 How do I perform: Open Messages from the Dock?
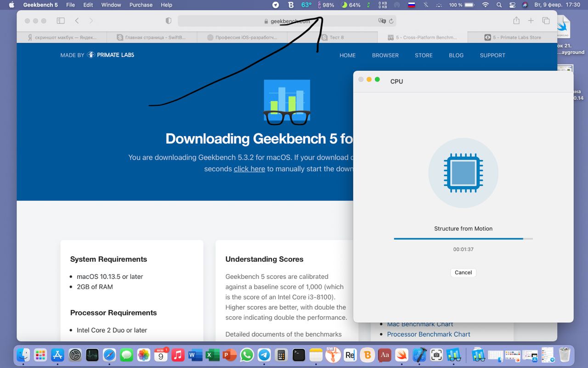pyautogui.click(x=126, y=355)
